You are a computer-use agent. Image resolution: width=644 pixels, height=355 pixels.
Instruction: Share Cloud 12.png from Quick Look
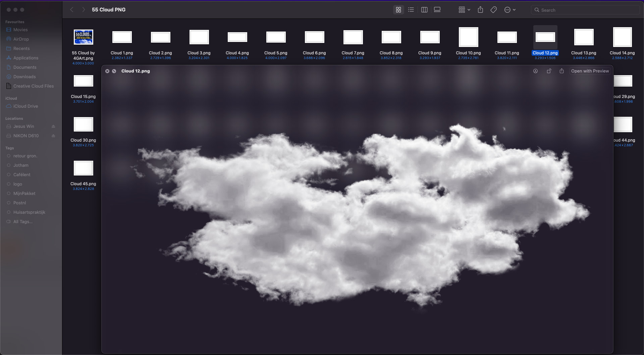[x=562, y=71]
